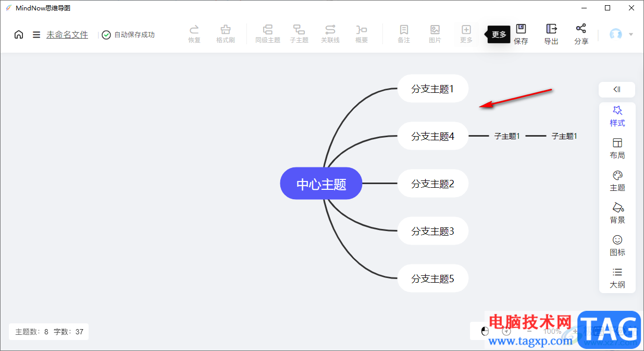Select the 分支主题4 node

[433, 136]
